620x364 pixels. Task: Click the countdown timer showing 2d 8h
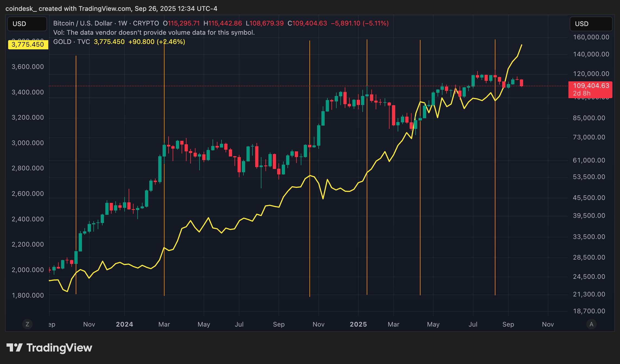click(582, 93)
